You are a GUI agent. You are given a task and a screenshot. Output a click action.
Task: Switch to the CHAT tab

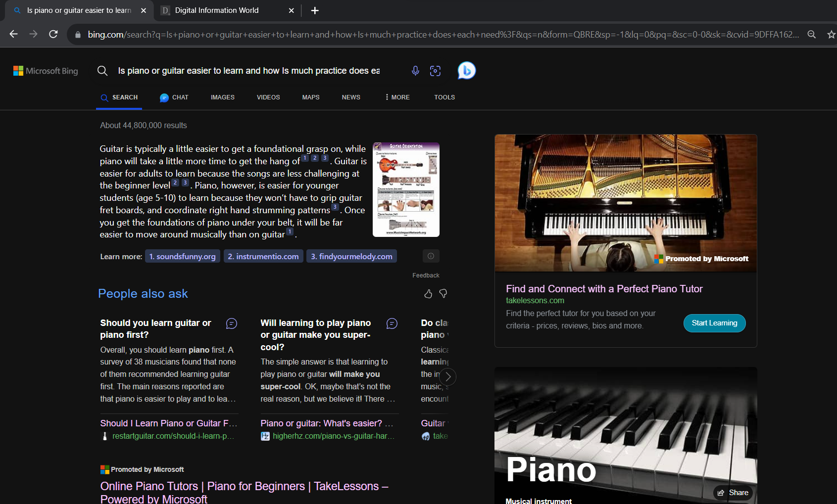coord(174,97)
